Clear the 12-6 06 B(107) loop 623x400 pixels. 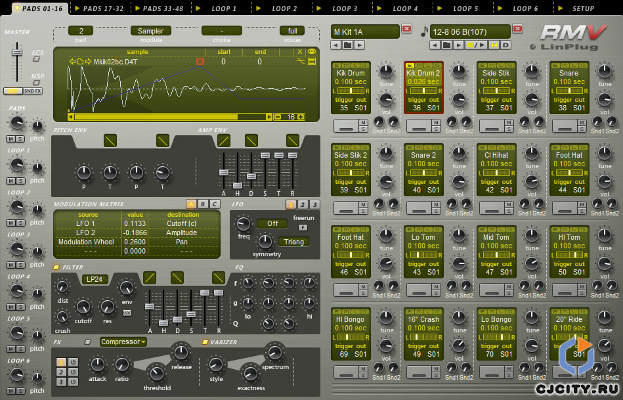(x=517, y=29)
